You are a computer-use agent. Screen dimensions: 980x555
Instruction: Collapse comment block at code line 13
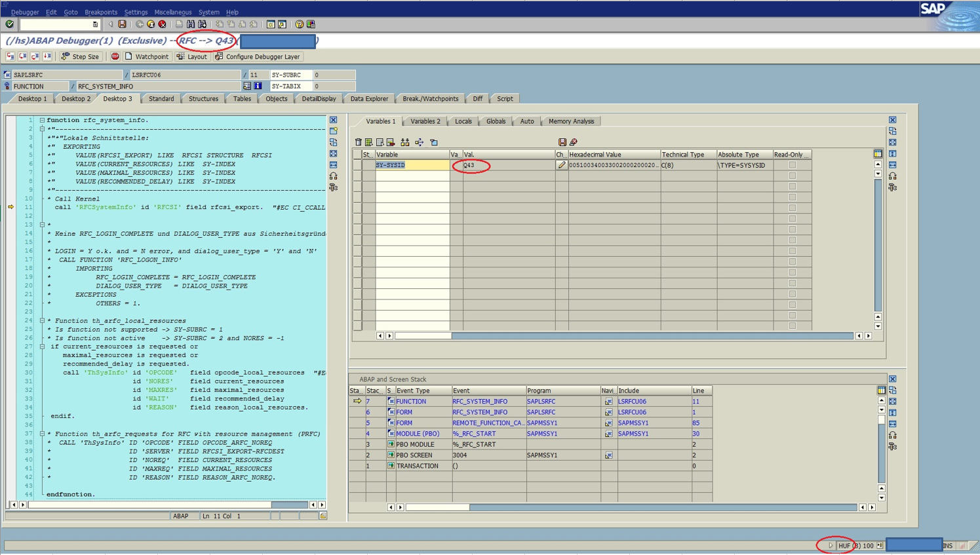[42, 225]
